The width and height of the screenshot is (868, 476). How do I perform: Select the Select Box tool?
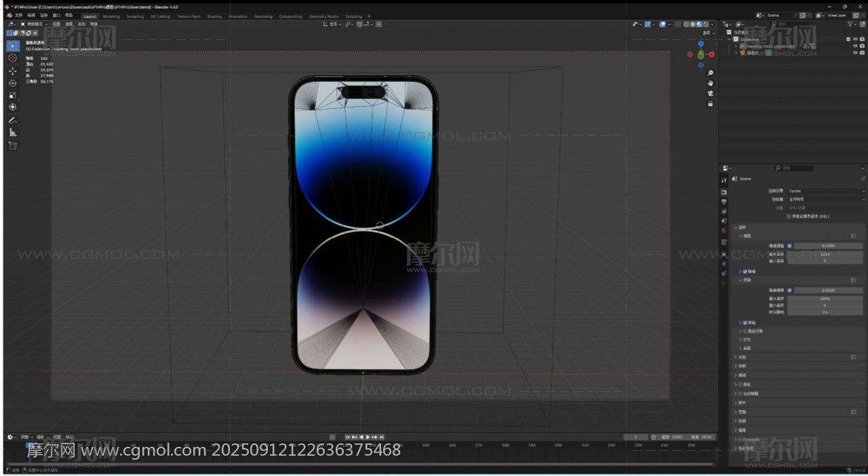pos(13,45)
